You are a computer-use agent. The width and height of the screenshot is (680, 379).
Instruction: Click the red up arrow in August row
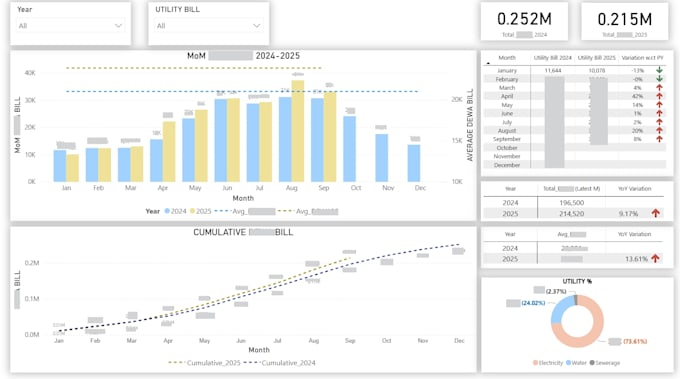click(659, 131)
